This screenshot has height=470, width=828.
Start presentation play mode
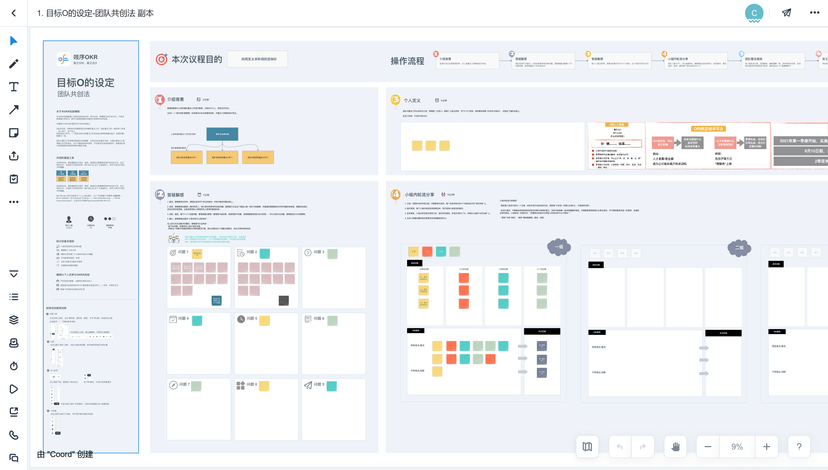point(14,389)
